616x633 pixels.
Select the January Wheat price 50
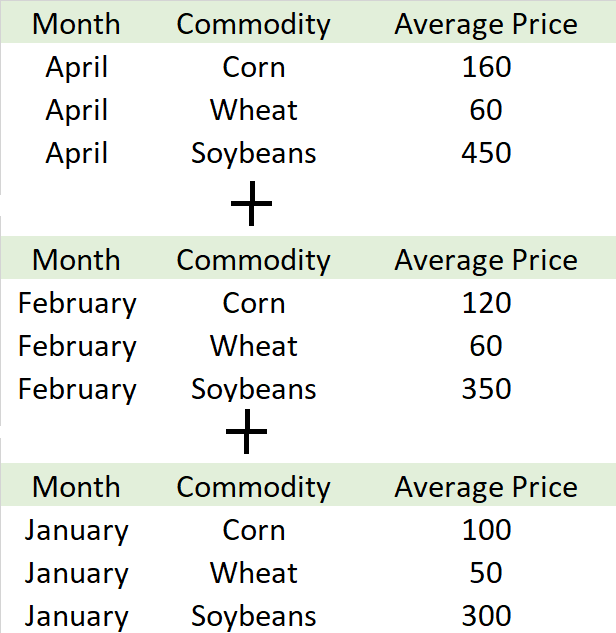(x=486, y=573)
